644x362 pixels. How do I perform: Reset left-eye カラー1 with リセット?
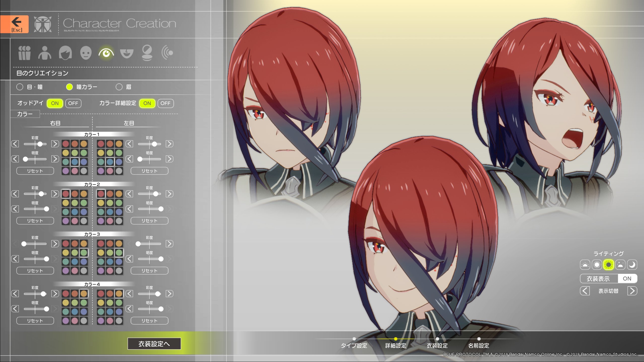click(149, 171)
